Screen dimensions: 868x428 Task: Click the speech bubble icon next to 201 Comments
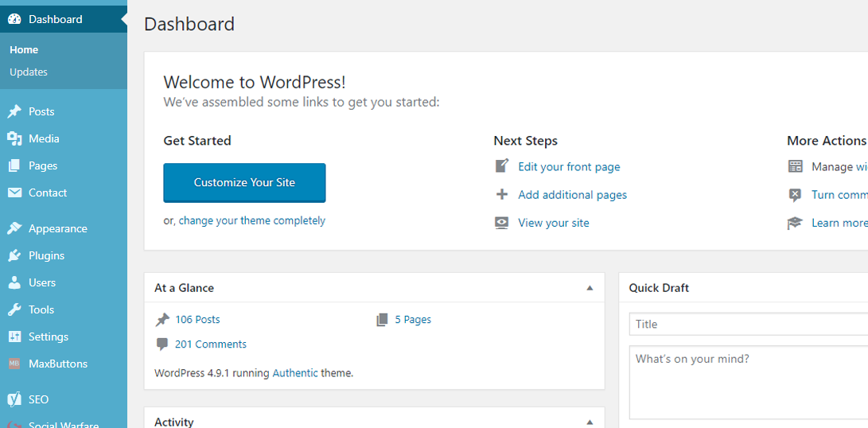[162, 344]
